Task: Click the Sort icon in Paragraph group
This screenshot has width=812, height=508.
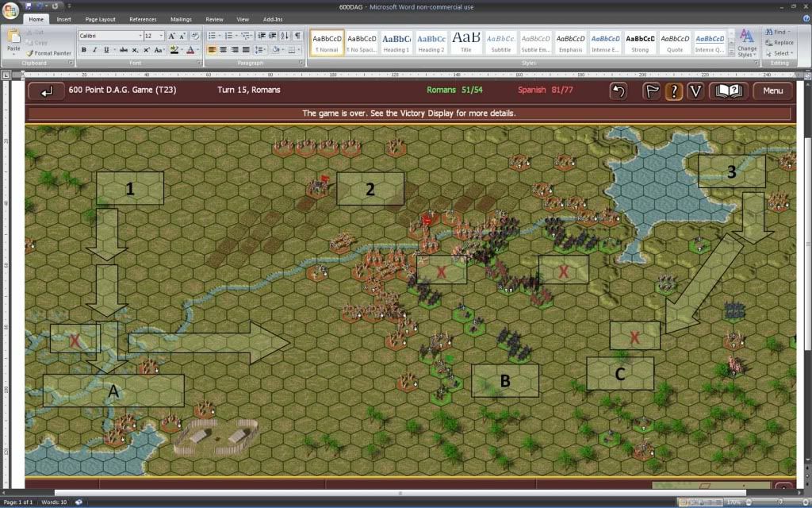Action: click(285, 36)
